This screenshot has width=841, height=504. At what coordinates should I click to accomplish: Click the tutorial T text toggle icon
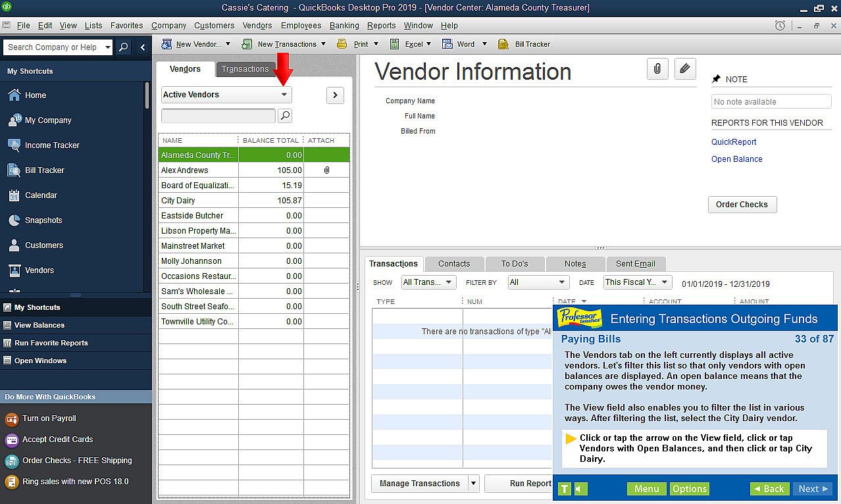(565, 489)
